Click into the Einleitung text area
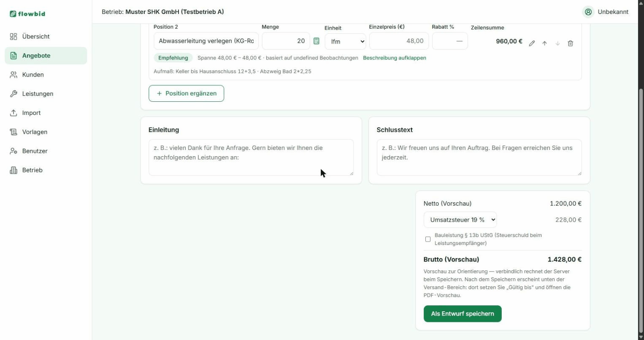 pos(251,158)
